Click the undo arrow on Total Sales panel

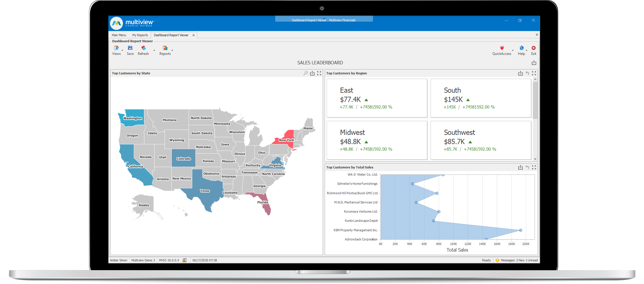coord(527,167)
